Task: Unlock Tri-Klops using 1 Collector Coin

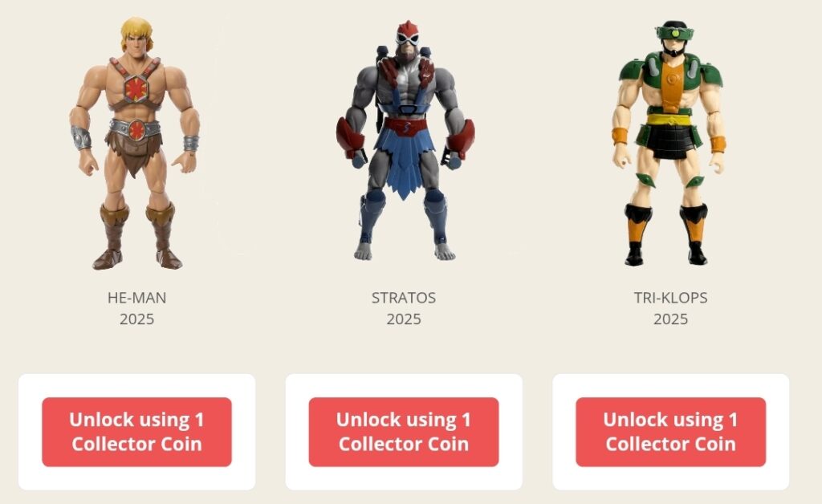Action: [x=670, y=432]
